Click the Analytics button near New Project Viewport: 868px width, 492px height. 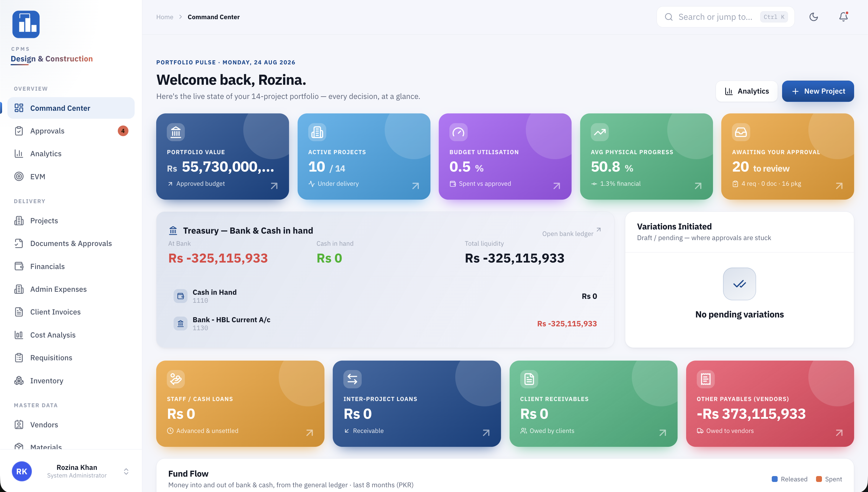pyautogui.click(x=746, y=91)
